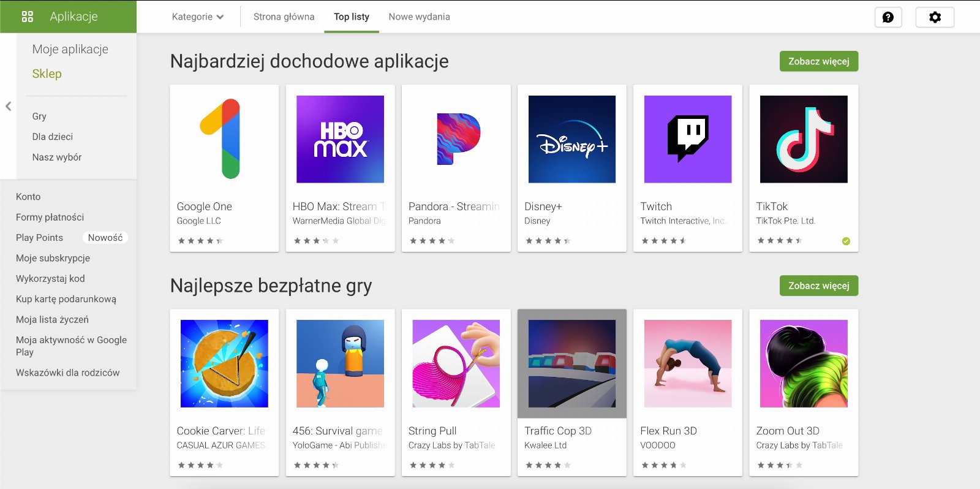The image size is (980, 489).
Task: Click the Google One title text
Action: (x=204, y=207)
